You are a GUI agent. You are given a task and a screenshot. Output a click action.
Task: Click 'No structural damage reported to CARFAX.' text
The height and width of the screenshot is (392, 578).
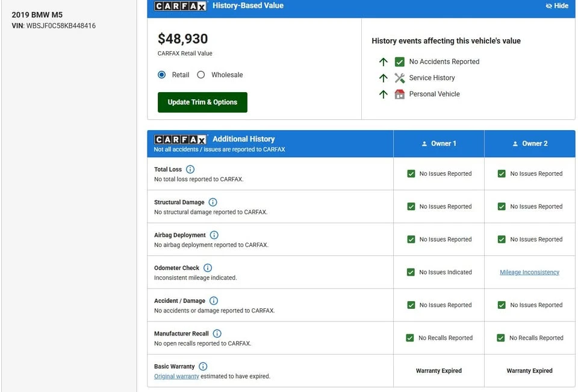[x=211, y=212]
